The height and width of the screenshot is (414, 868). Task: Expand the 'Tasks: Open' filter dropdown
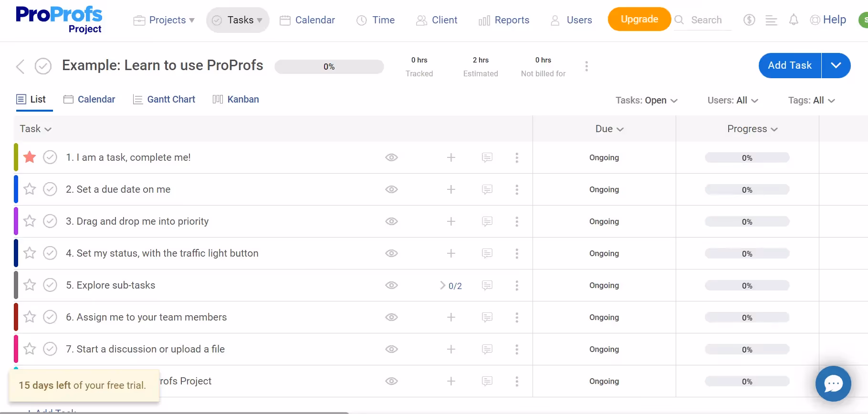[x=646, y=100]
